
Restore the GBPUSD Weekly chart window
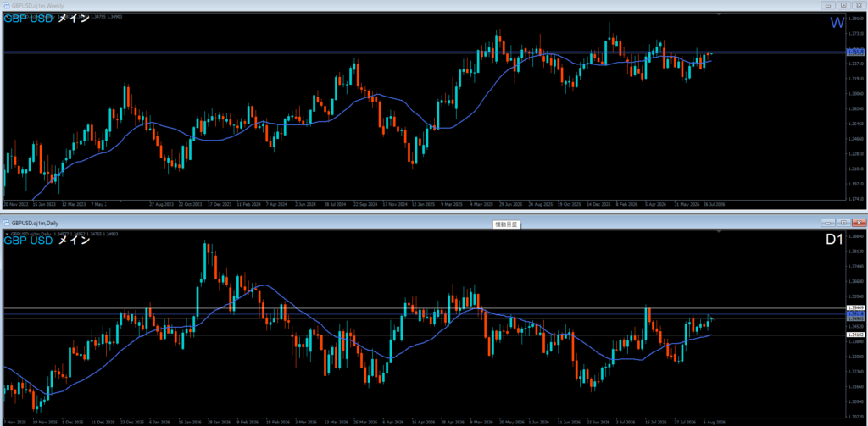click(843, 5)
